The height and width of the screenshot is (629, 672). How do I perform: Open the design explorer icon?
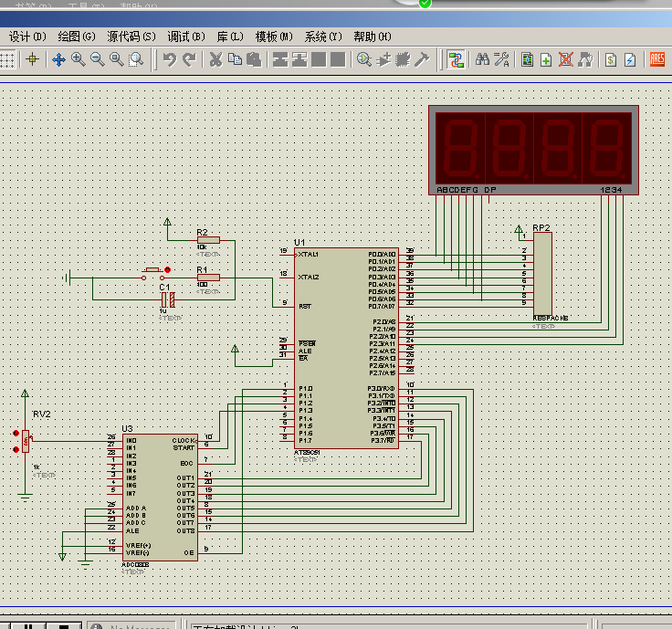(528, 59)
